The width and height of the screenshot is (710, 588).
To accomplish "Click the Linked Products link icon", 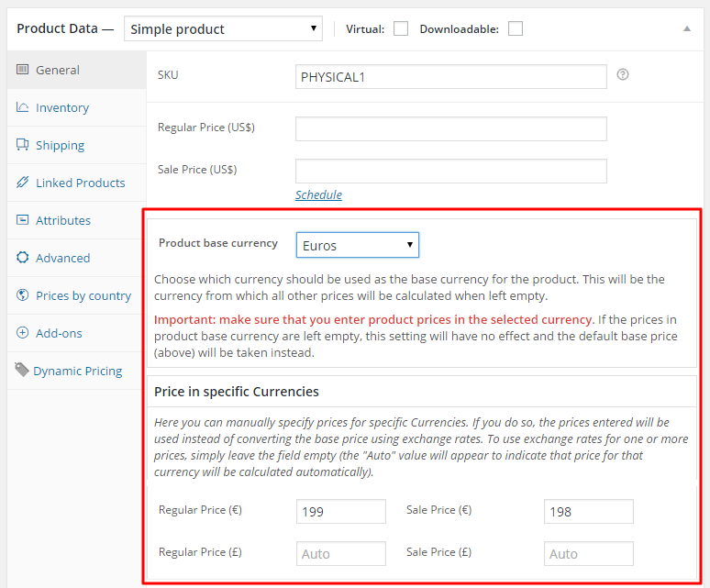I will (23, 183).
